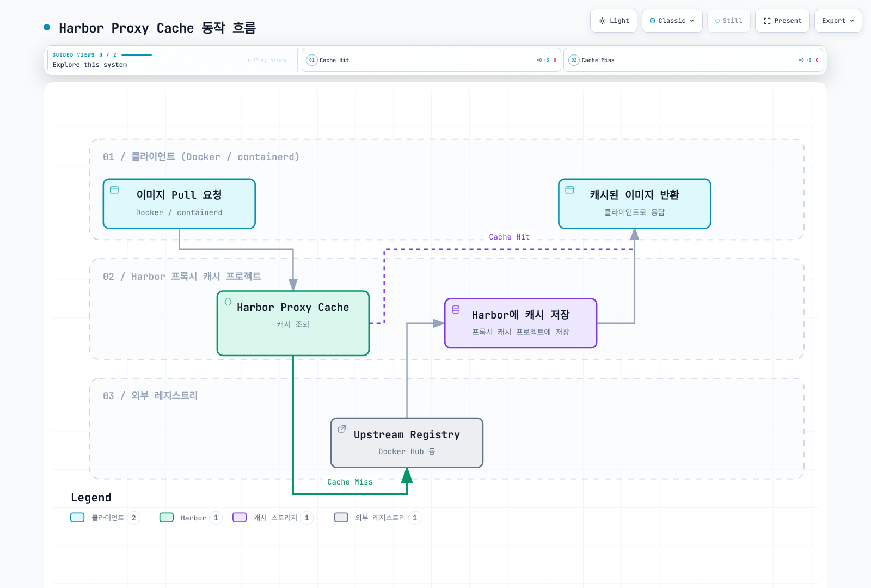Click the 클라이언트 legend count badge
This screenshot has width=871, height=588.
(x=133, y=518)
